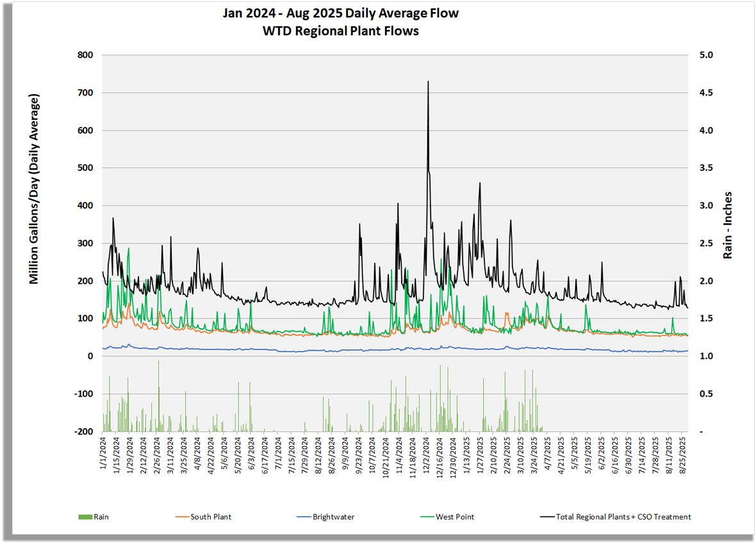Click the 8/25/2025 date label
756x544 pixels.
pyautogui.click(x=683, y=455)
